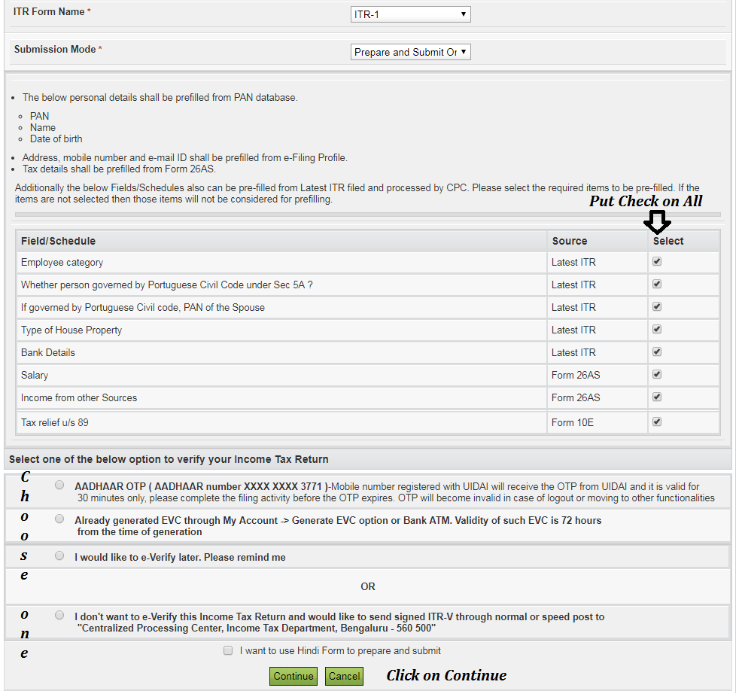Uncheck the Employee category checkbox

[656, 261]
